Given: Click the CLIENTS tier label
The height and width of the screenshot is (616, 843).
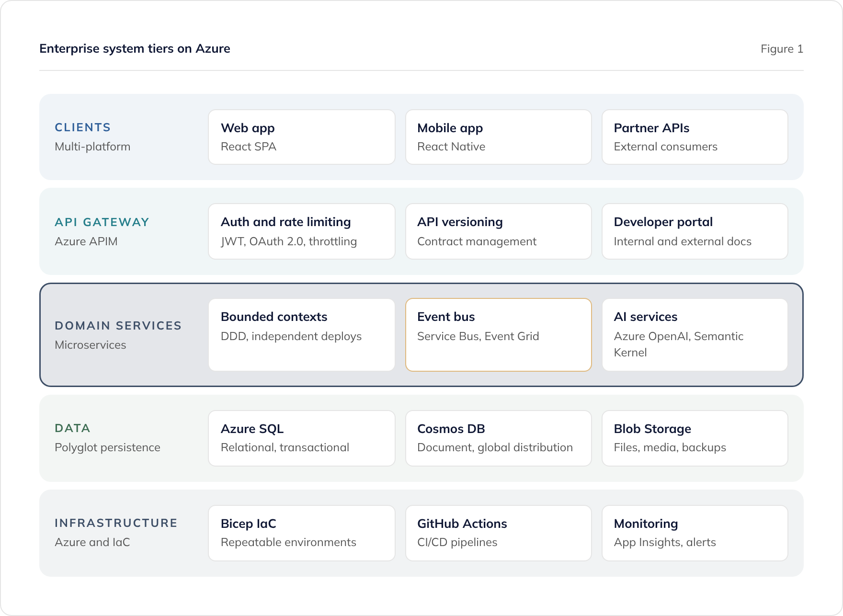Looking at the screenshot, I should (82, 127).
